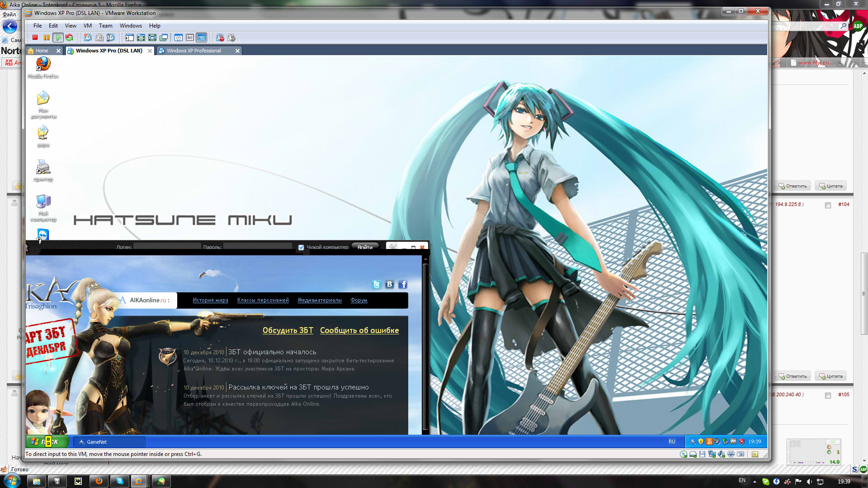Tick the checkbox next to post #105
This screenshot has width=868, height=488.
(x=828, y=395)
